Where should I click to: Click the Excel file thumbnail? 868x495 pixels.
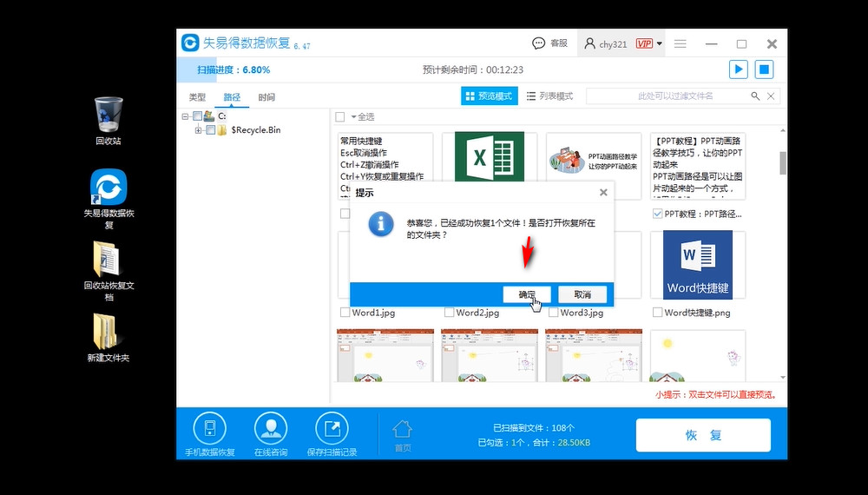[490, 156]
